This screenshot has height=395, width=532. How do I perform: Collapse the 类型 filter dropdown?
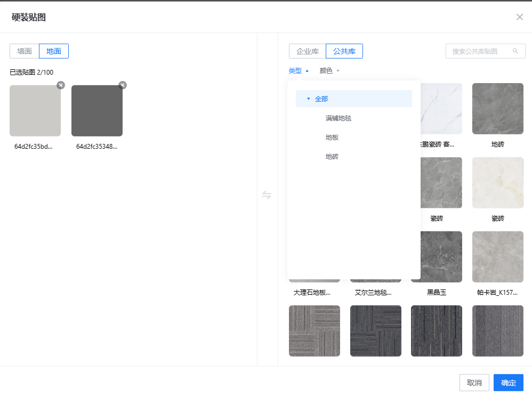(x=299, y=70)
